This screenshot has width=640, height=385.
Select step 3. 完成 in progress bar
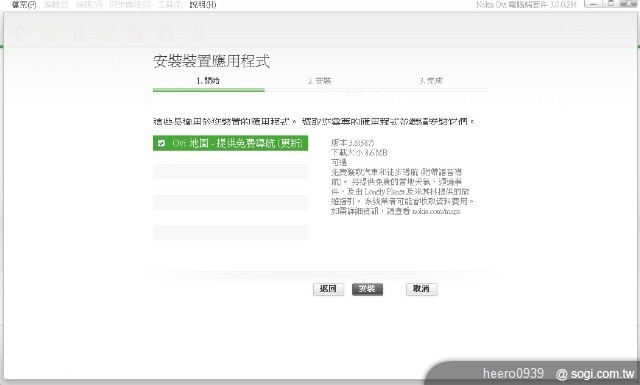coord(431,81)
